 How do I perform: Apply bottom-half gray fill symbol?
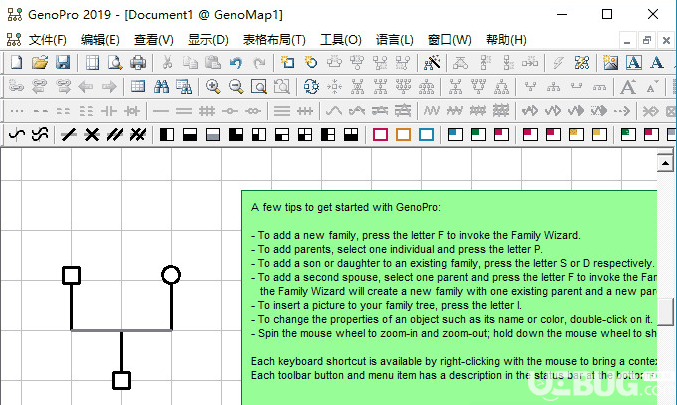click(213, 135)
